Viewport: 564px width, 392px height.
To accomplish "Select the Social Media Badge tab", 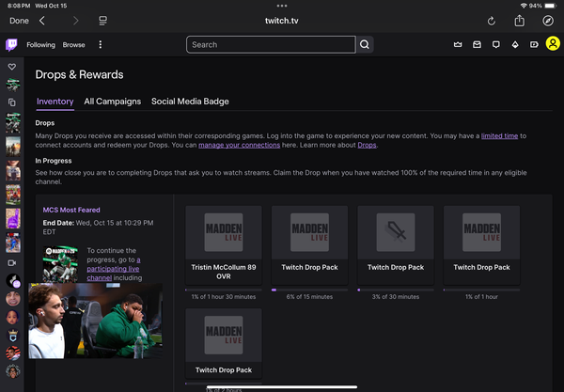I will coord(190,102).
